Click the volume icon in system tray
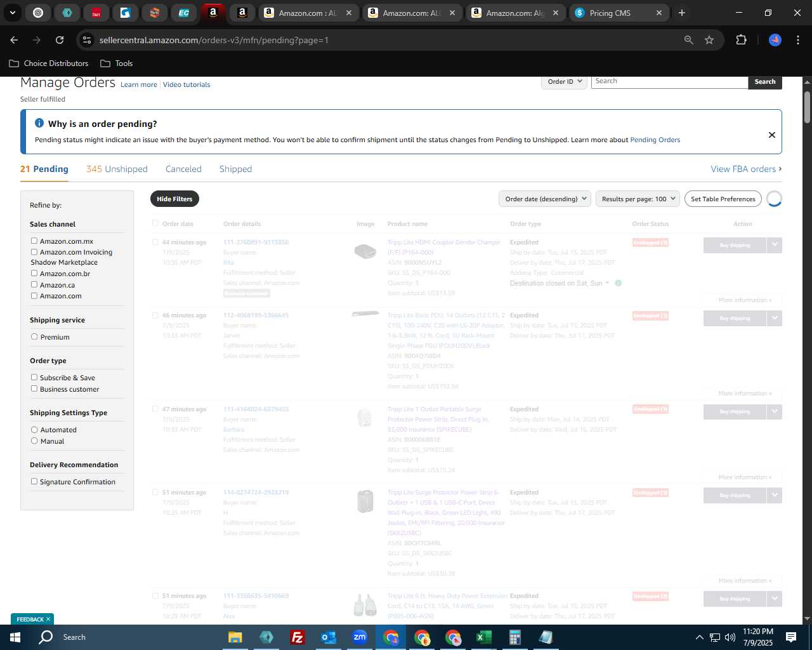The image size is (812, 650). [730, 637]
